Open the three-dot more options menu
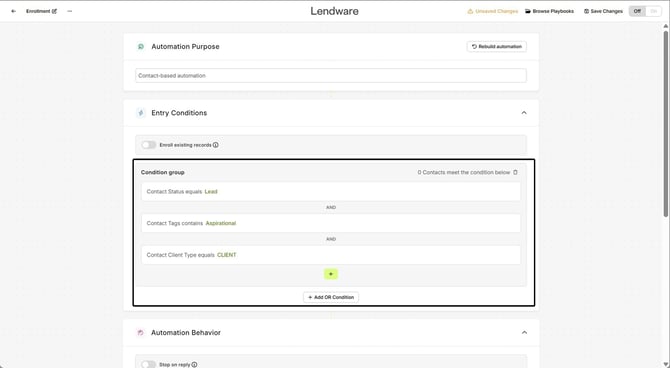 [x=70, y=11]
